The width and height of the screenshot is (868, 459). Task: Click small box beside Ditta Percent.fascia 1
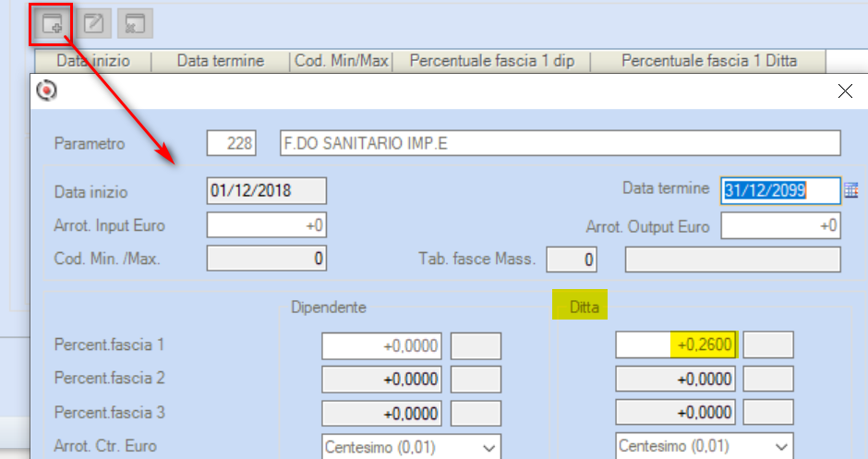click(x=768, y=344)
